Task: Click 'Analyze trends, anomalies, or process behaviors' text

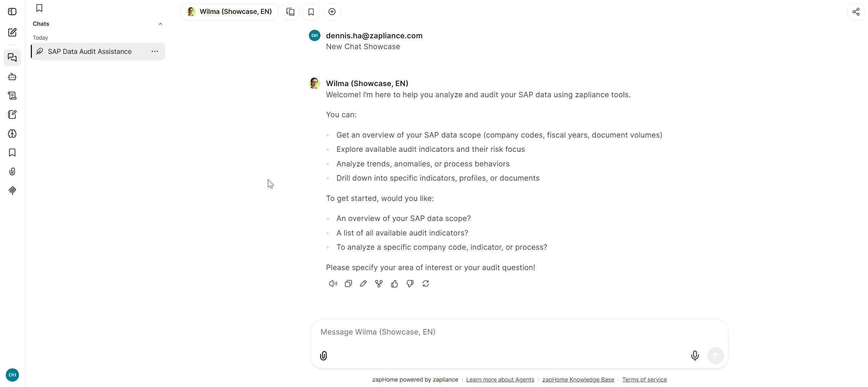Action: [x=423, y=164]
